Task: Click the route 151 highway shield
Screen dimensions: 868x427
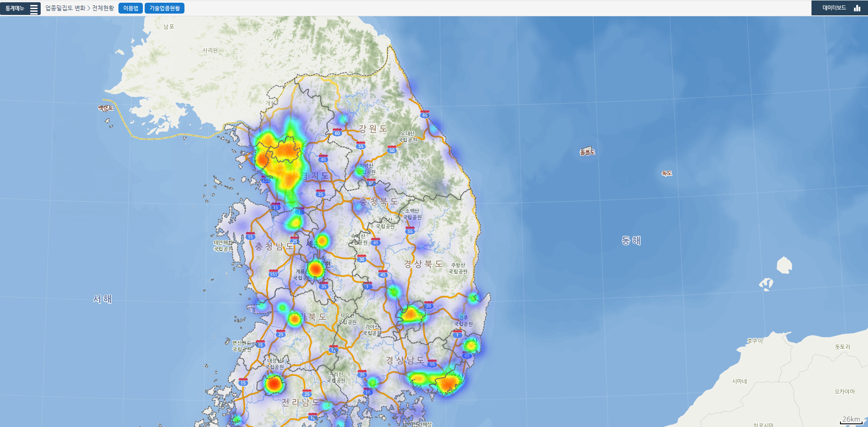Action: 274,274
